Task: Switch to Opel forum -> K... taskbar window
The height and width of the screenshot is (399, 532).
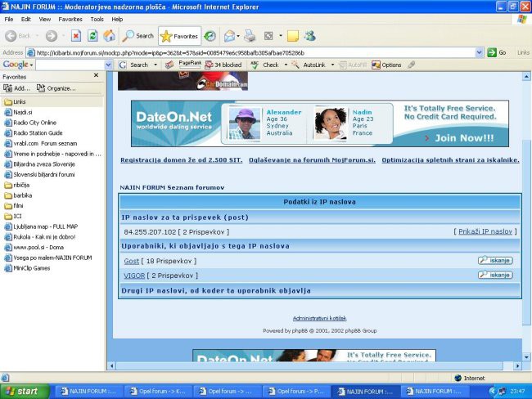Action: click(158, 391)
